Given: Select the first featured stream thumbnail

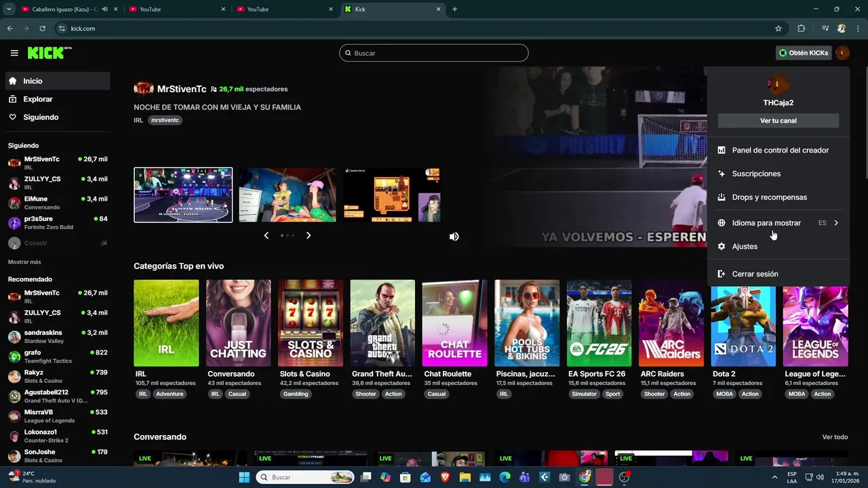Looking at the screenshot, I should coord(183,195).
